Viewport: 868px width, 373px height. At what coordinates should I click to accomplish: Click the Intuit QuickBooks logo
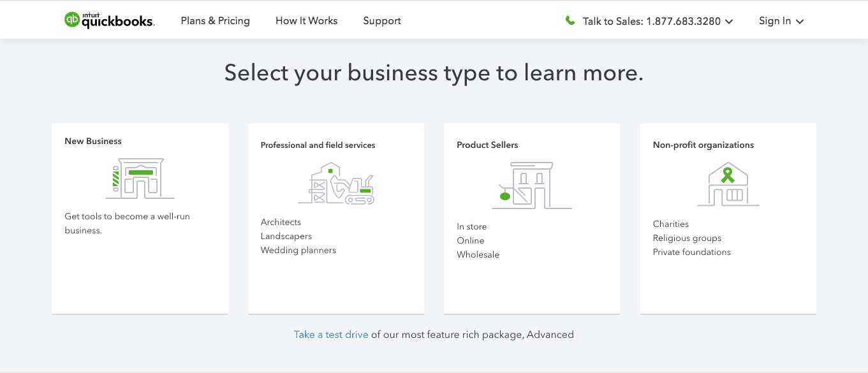click(109, 20)
